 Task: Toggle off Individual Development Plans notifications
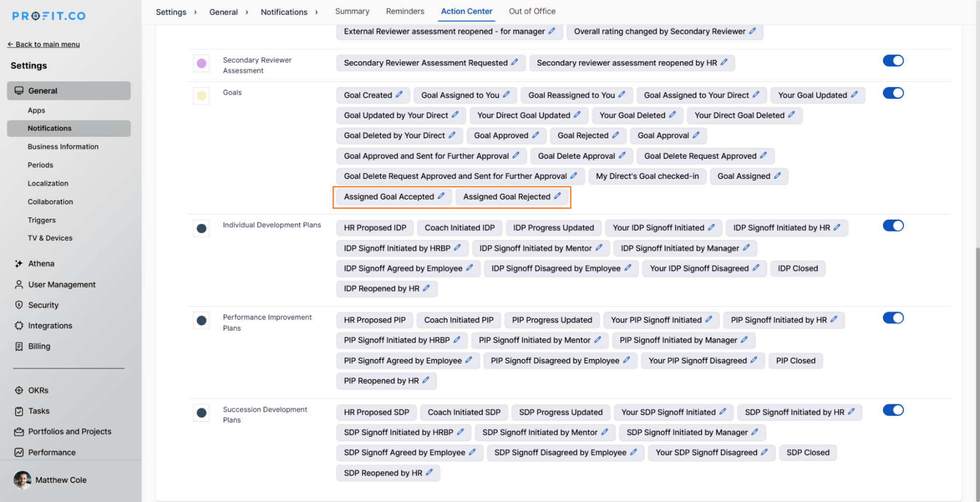click(893, 226)
